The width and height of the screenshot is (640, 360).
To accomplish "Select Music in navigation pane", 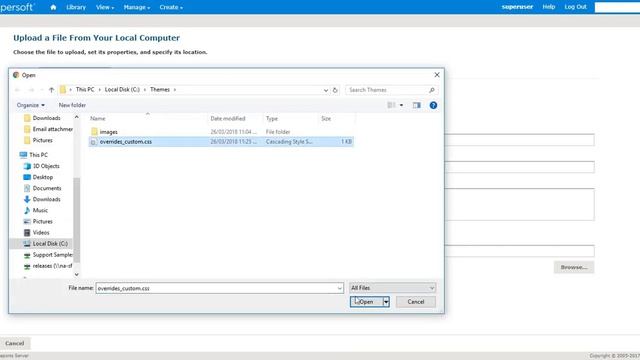I will tap(36, 210).
